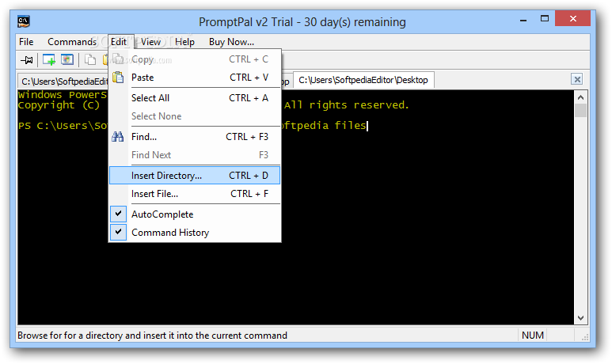Click 'All rights reserved.' console text
The height and width of the screenshot is (364, 612).
(347, 105)
